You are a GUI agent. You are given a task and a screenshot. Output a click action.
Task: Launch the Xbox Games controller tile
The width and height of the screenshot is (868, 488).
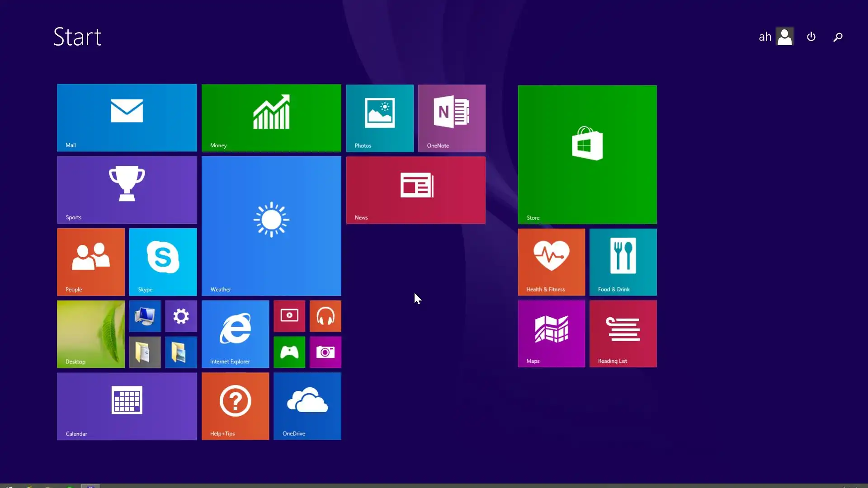pyautogui.click(x=289, y=352)
